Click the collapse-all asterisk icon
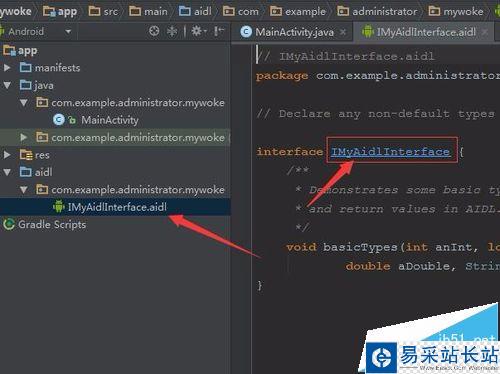Viewport: 500px width, 374px height. click(172, 31)
